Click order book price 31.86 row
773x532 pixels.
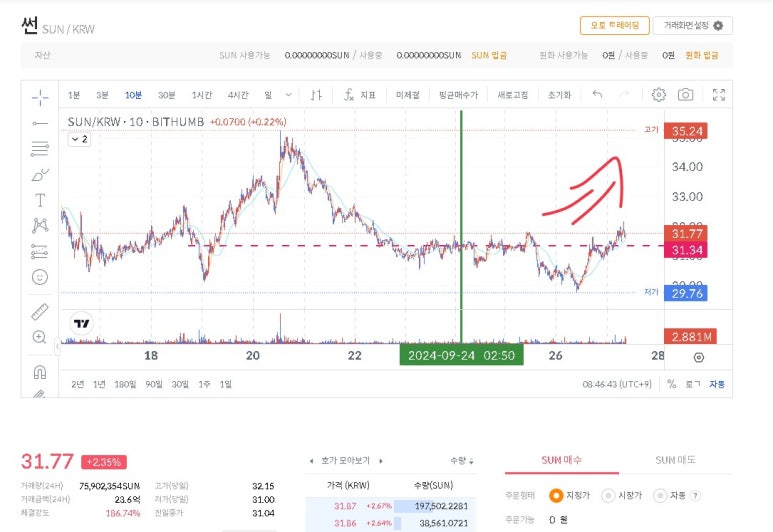tap(391, 523)
